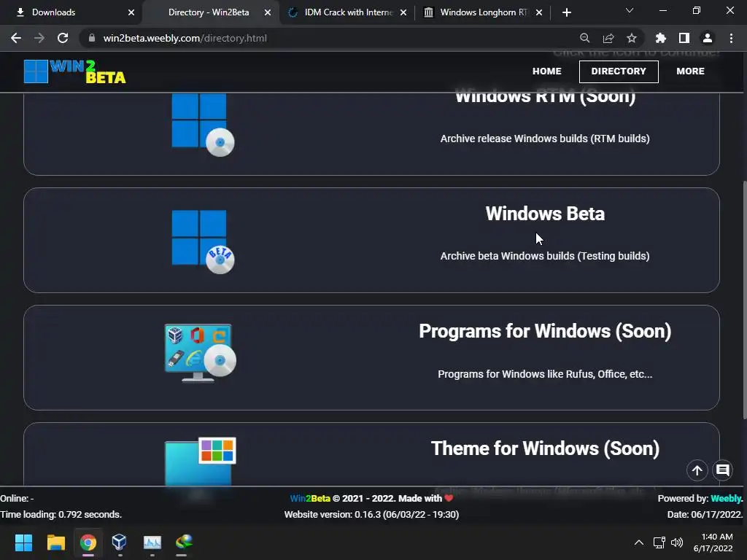Image resolution: width=747 pixels, height=560 pixels.
Task: Click the address bar URL
Action: tap(185, 38)
